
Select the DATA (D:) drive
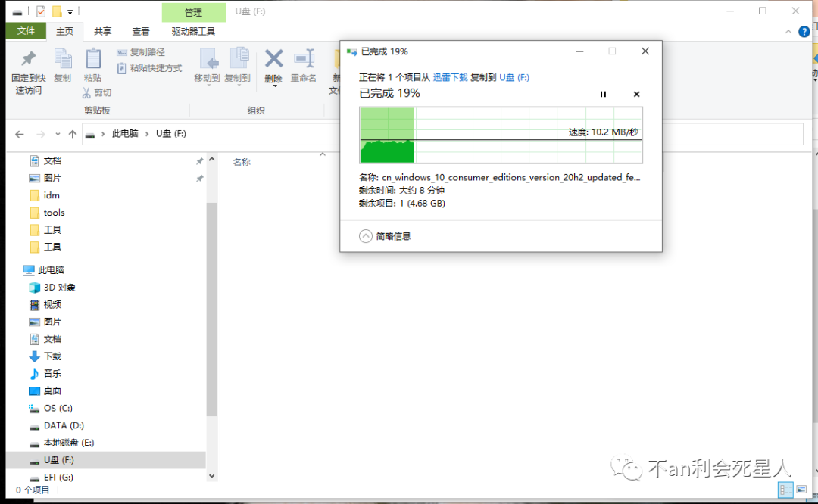pos(64,426)
